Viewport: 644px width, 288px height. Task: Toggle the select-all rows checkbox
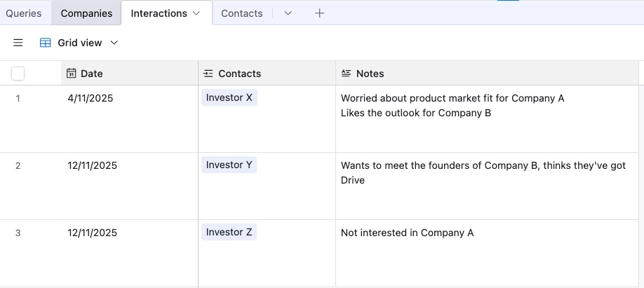pyautogui.click(x=18, y=74)
